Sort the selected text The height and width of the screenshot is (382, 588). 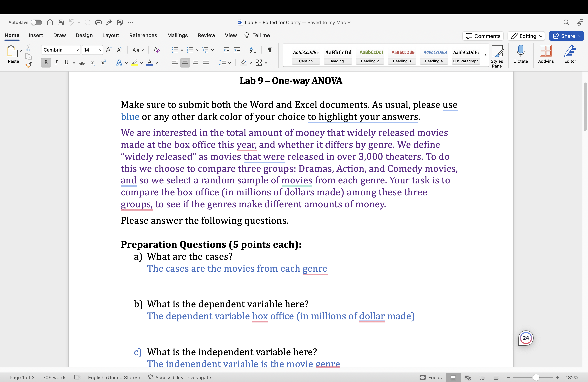253,50
